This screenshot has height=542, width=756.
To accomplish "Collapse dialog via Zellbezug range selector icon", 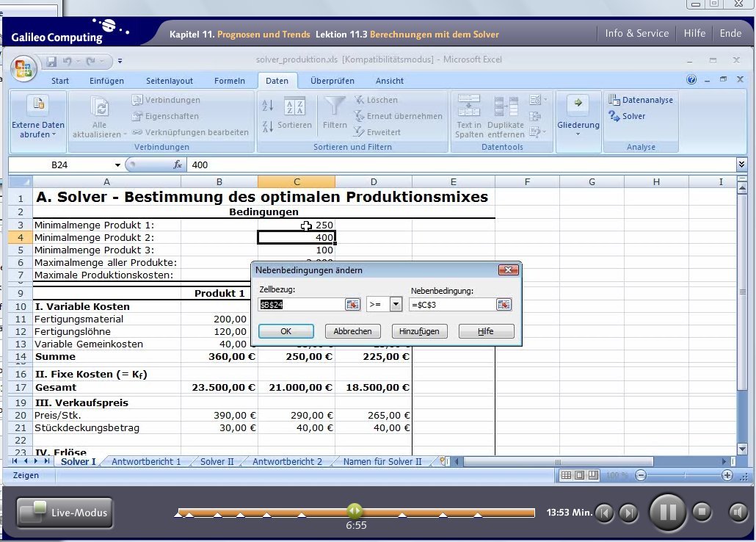I will [353, 305].
